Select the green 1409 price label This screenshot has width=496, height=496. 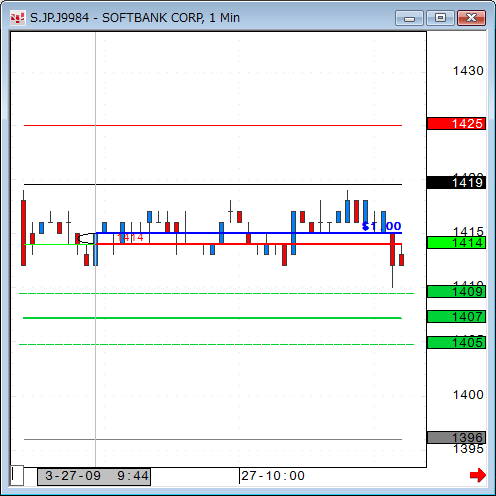456,292
